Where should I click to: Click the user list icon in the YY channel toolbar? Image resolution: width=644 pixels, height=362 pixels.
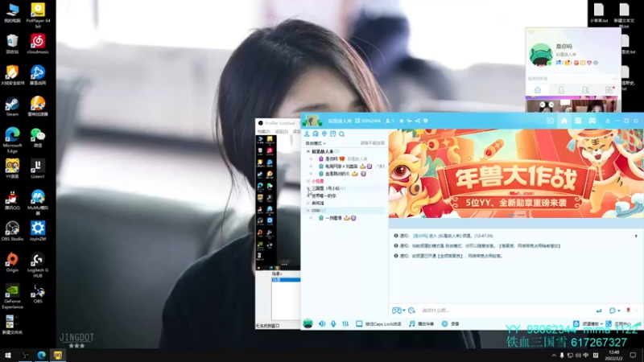[307, 134]
